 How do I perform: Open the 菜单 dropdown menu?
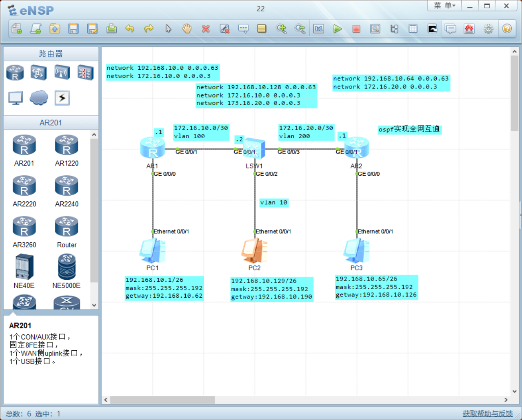(444, 6)
